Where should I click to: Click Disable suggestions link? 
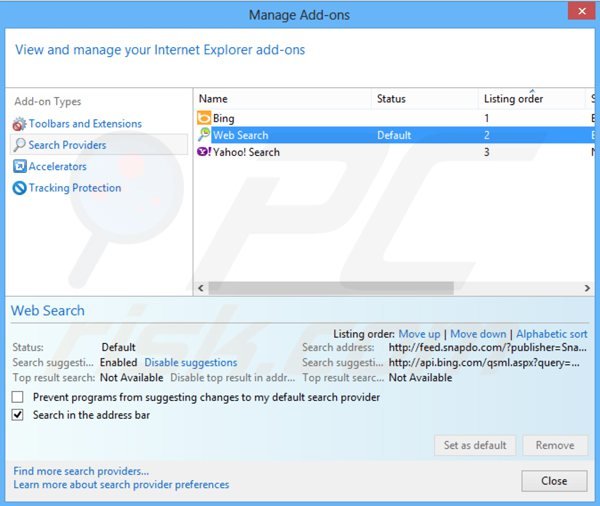pos(191,362)
